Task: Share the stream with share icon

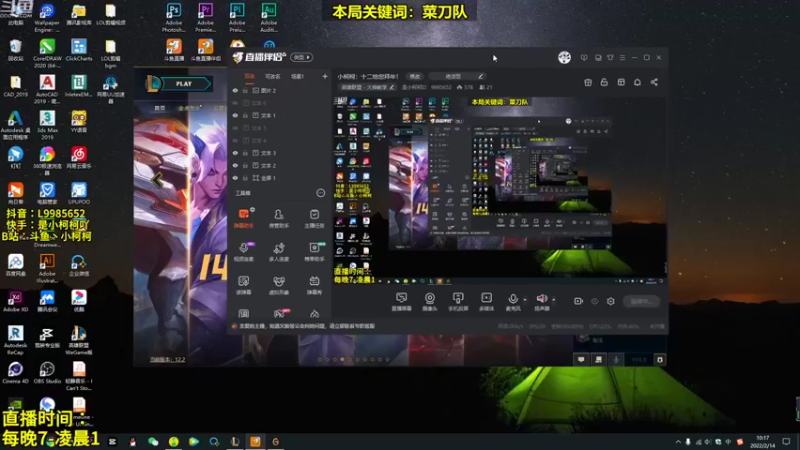Action: [654, 82]
